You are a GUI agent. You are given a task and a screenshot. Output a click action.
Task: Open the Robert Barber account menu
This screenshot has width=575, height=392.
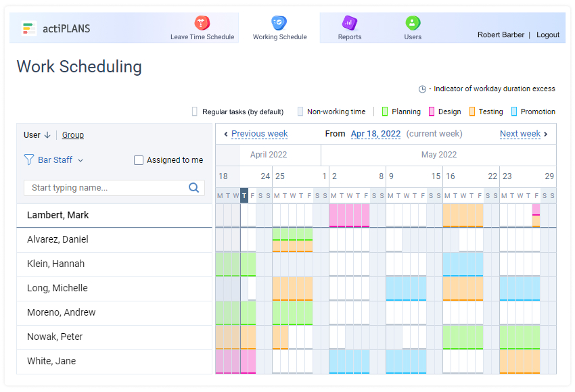coord(501,34)
